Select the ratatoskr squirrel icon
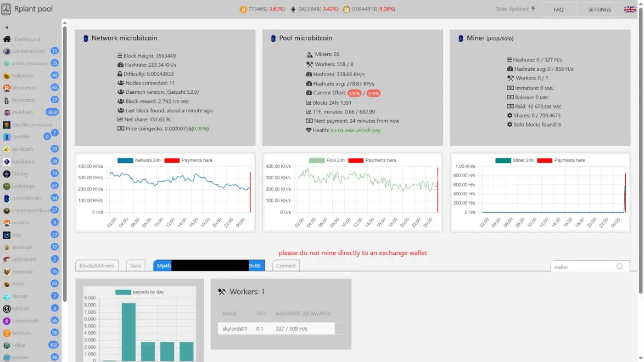Image resolution: width=644 pixels, height=362 pixels. tap(7, 271)
